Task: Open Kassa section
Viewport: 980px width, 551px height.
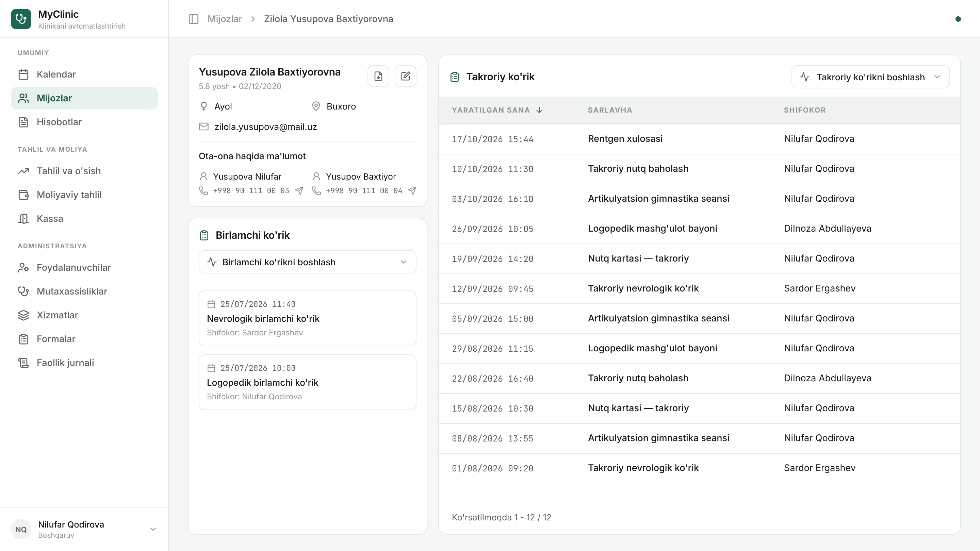Action: pyautogui.click(x=84, y=219)
